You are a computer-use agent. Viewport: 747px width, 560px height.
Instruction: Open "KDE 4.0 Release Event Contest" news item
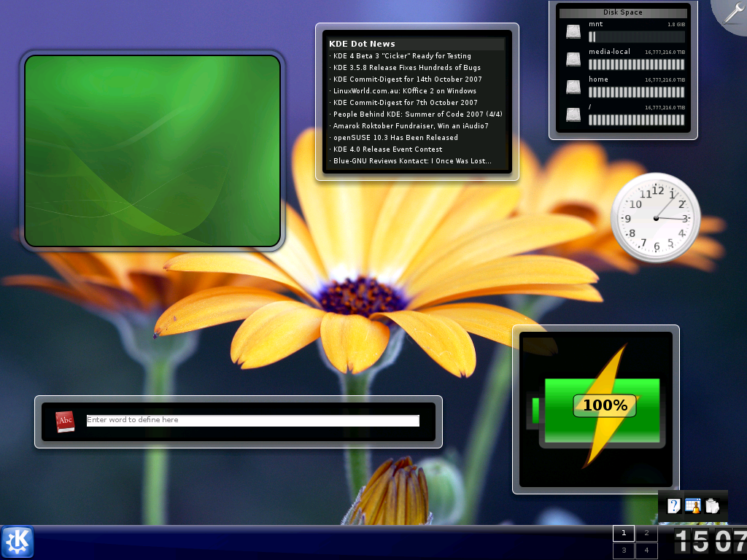click(388, 149)
